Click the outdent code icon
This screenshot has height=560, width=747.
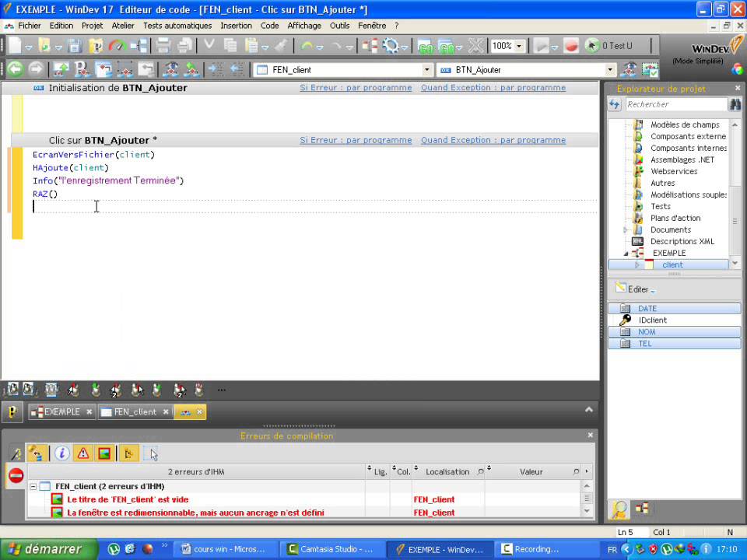[x=237, y=69]
